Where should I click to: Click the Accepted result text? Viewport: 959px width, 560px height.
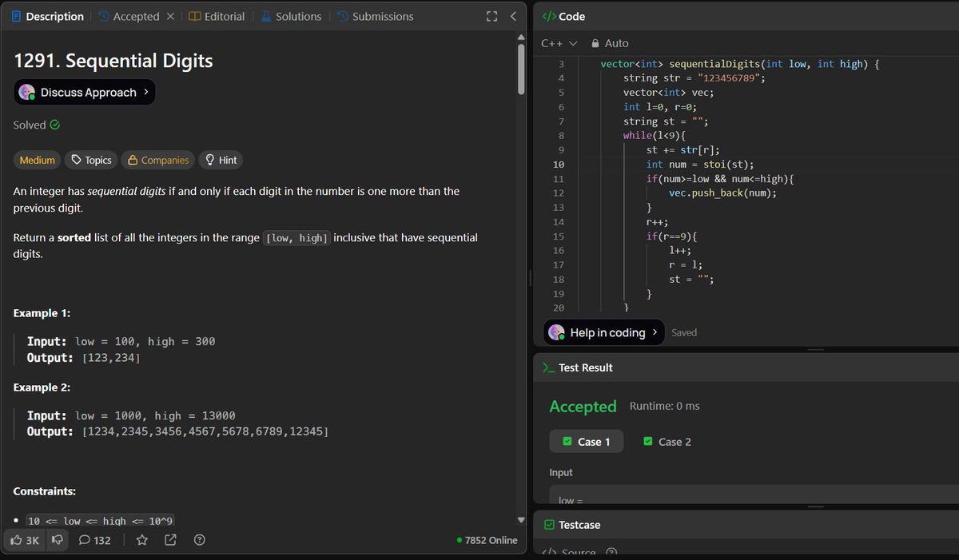583,407
